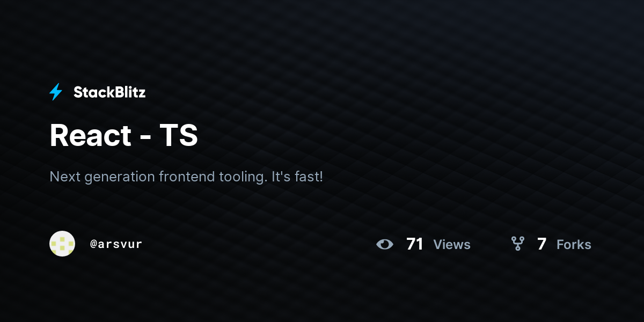The width and height of the screenshot is (644, 322).
Task: Click the TS part of title
Action: [x=179, y=135]
